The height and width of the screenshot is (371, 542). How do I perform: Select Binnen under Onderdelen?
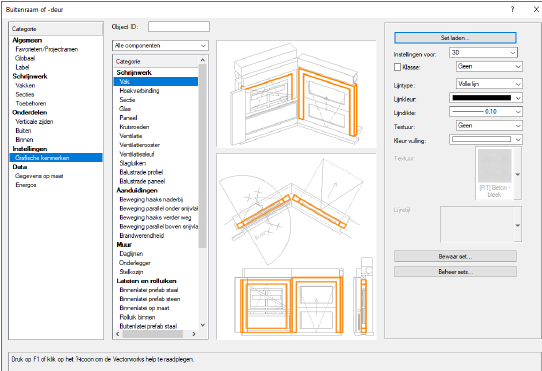(x=24, y=140)
